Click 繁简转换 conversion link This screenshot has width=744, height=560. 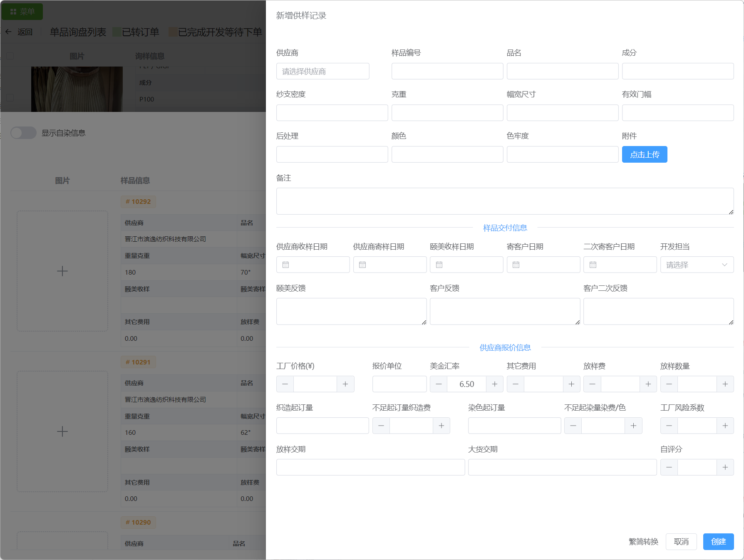643,541
